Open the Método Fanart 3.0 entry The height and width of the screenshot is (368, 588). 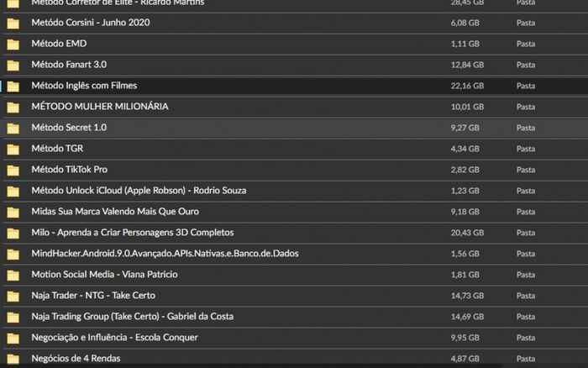pyautogui.click(x=69, y=65)
